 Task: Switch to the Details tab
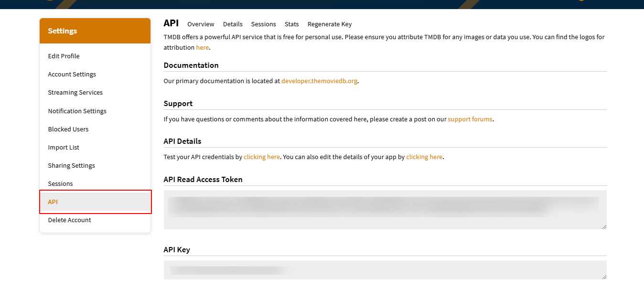click(x=233, y=24)
